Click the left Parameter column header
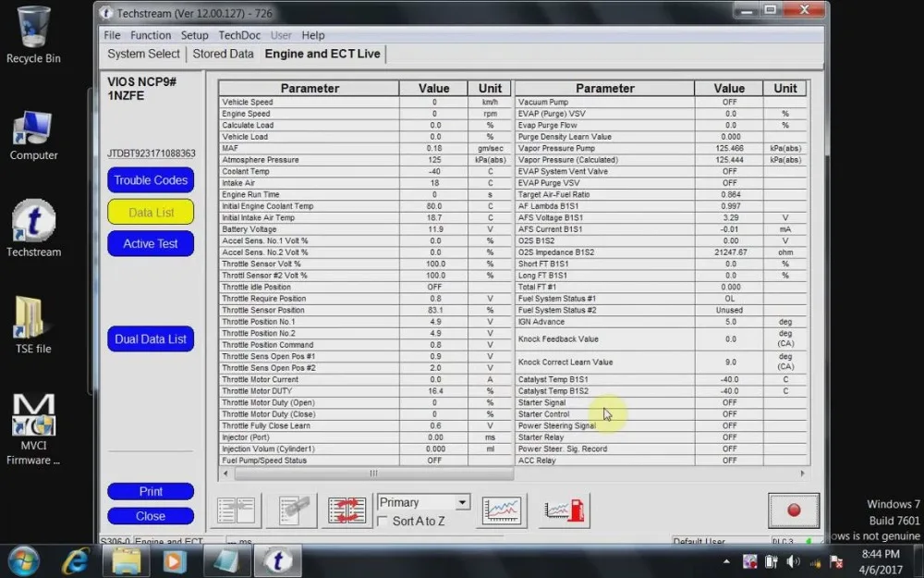The width and height of the screenshot is (924, 578). pyautogui.click(x=310, y=89)
